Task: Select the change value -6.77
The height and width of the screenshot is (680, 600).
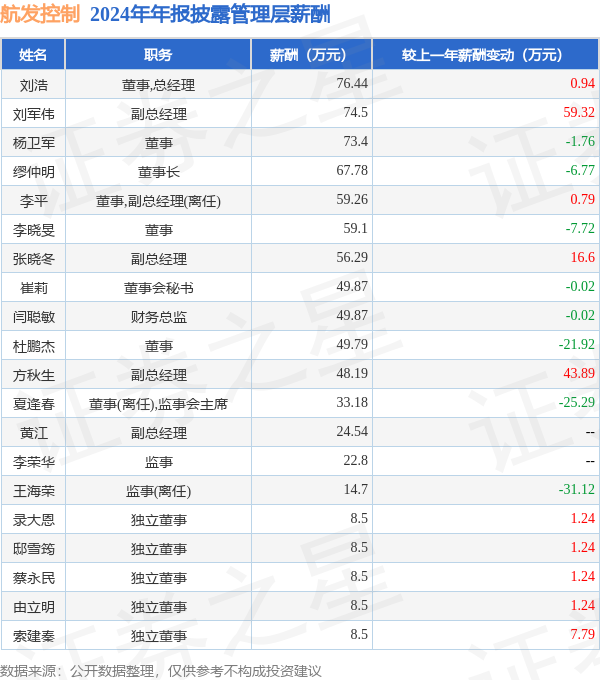Action: (580, 170)
